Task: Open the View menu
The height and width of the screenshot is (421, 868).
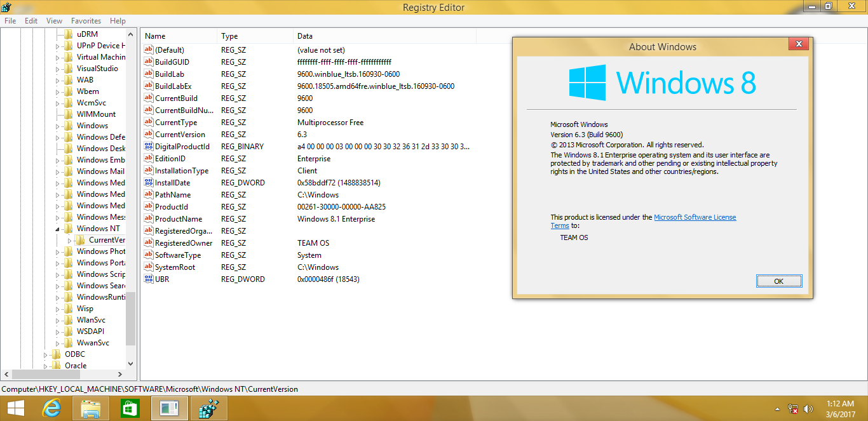Action: pyautogui.click(x=55, y=21)
